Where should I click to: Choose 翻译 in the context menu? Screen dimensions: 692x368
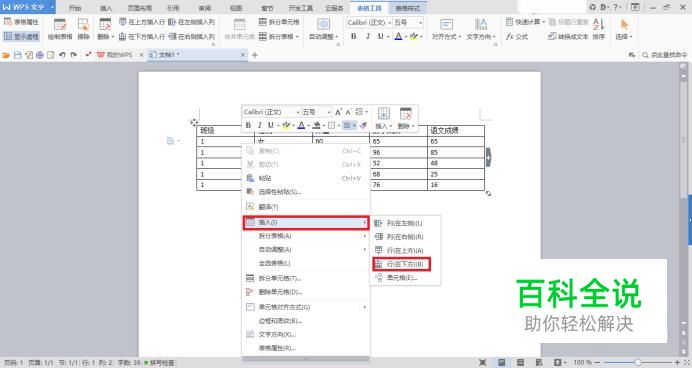tap(306, 207)
